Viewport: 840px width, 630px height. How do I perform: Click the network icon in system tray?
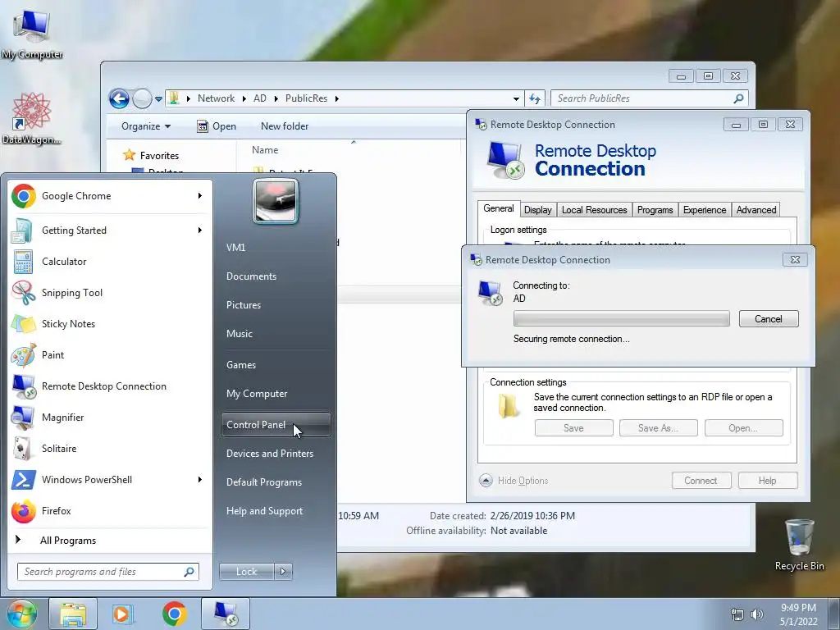coord(737,614)
